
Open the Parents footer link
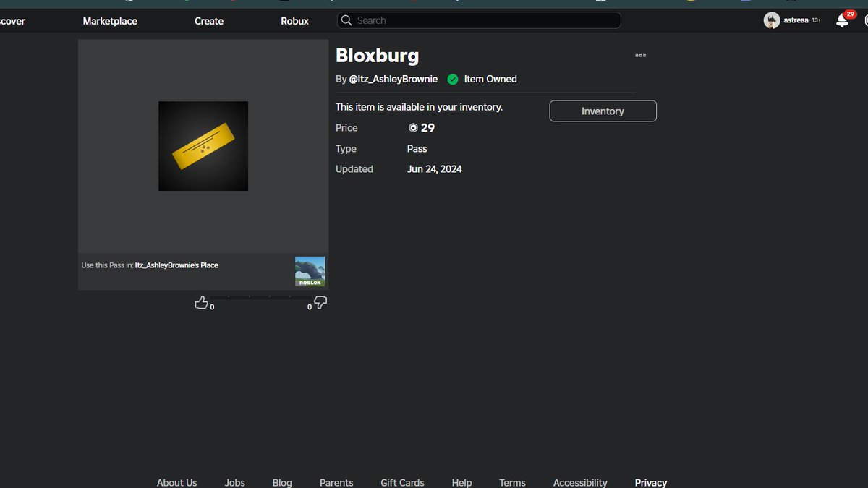(336, 482)
